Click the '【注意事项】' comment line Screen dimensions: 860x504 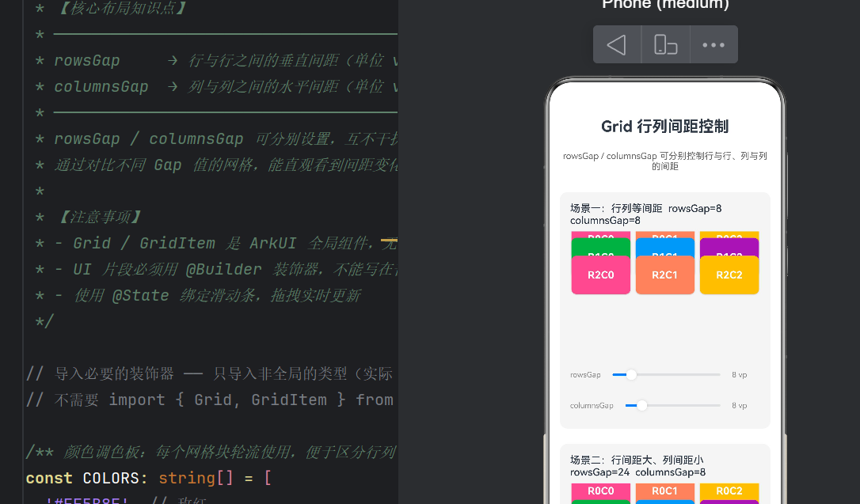tap(87, 217)
